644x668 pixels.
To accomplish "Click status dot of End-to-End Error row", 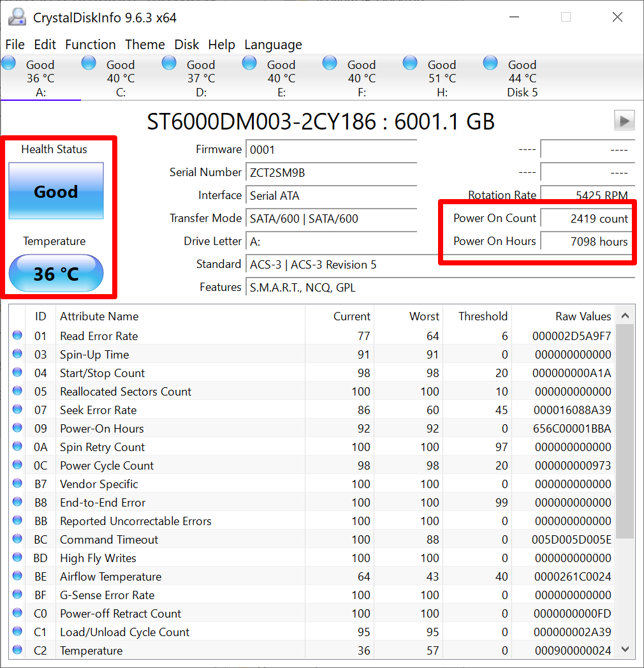I will 17,501.
